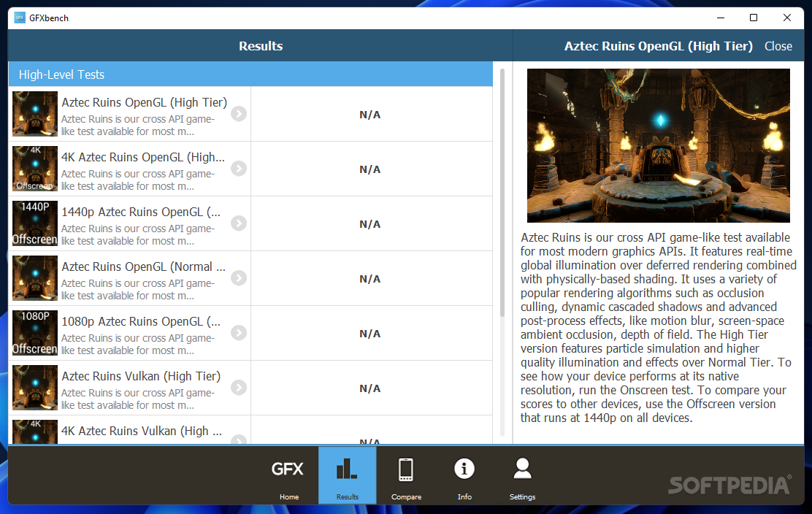
Task: Open the Settings tab
Action: (522, 476)
